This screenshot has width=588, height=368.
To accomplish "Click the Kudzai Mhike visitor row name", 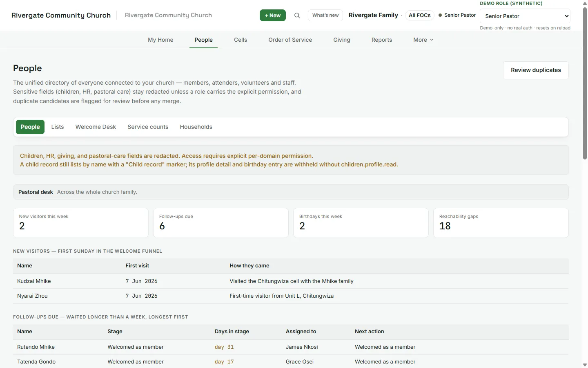I will [x=34, y=281].
